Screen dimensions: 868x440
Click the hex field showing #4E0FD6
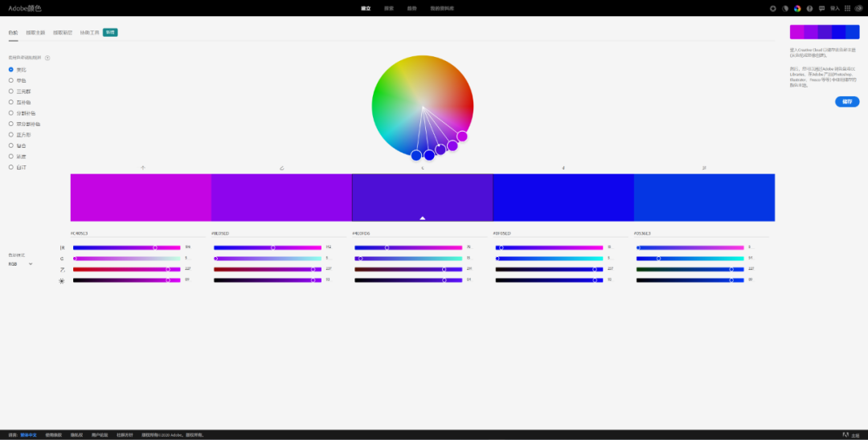420,234
